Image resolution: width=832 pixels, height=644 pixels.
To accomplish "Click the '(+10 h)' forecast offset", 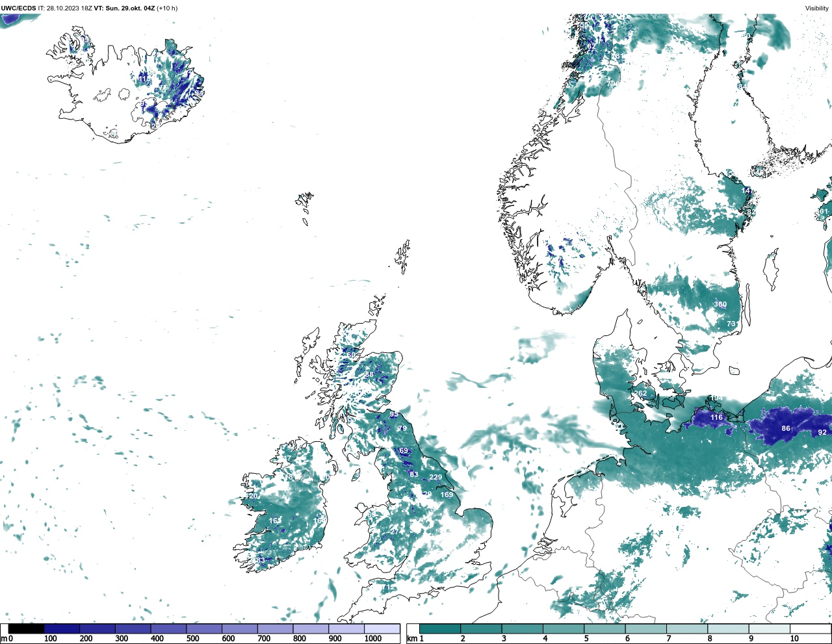I will point(167,8).
